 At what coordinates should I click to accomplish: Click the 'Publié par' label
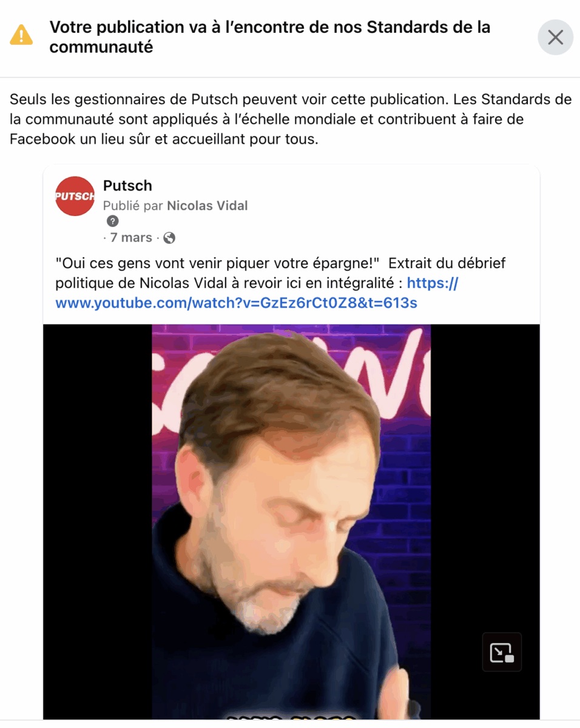[x=133, y=206]
